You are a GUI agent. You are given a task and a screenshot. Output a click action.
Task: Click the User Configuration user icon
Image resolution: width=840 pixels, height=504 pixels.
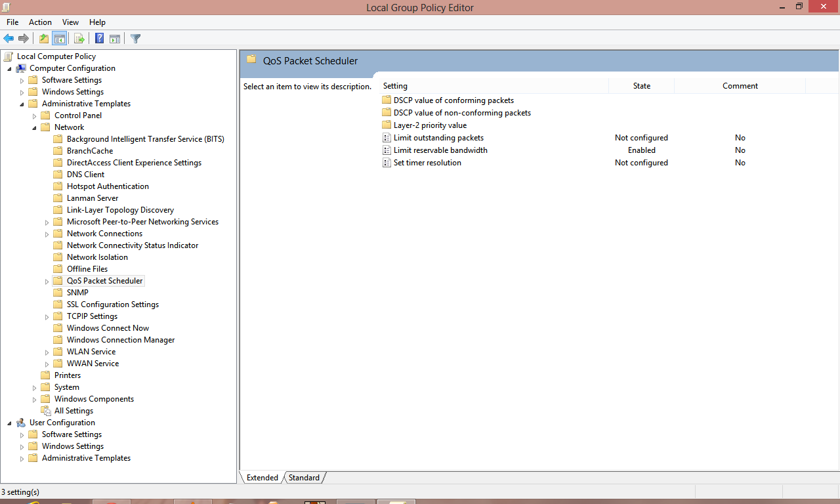click(x=21, y=423)
